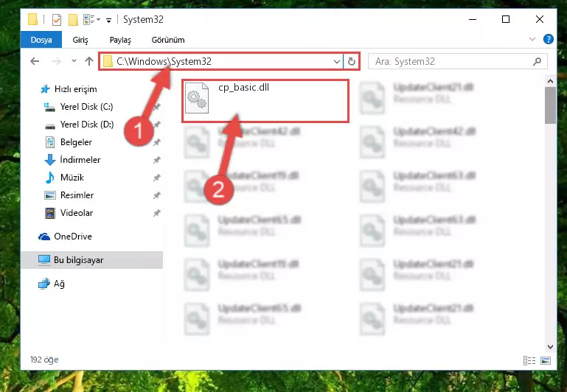Viewport: 567px width, 392px height.
Task: Switch to large icons view button
Action: tap(546, 360)
